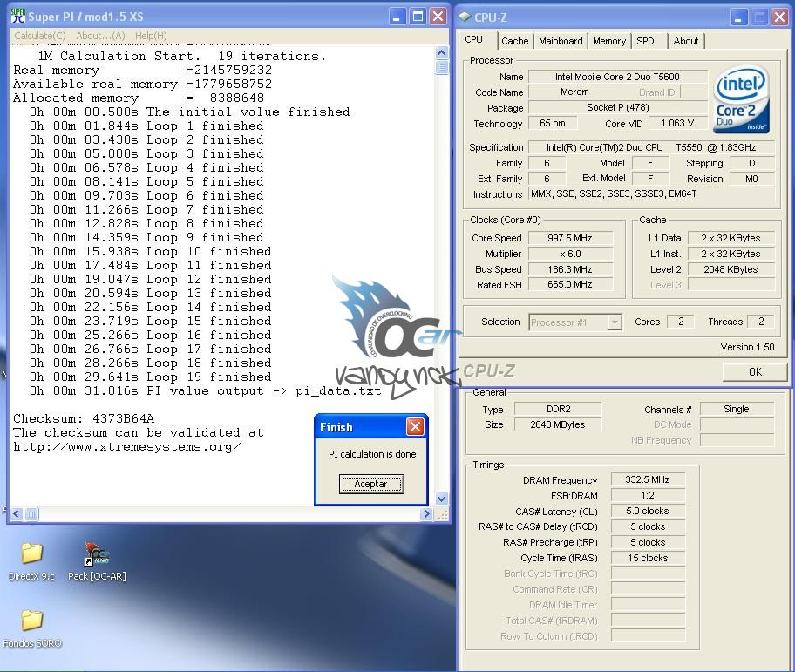Click the DRAM Frequency value '332.5 MHz'
Image resolution: width=795 pixels, height=672 pixels.
click(648, 479)
